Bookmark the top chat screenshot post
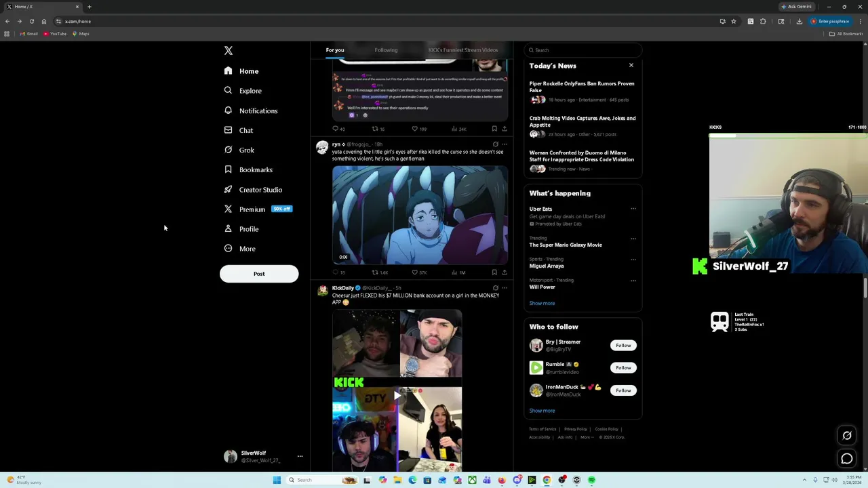Image resolution: width=868 pixels, height=488 pixels. click(x=494, y=129)
